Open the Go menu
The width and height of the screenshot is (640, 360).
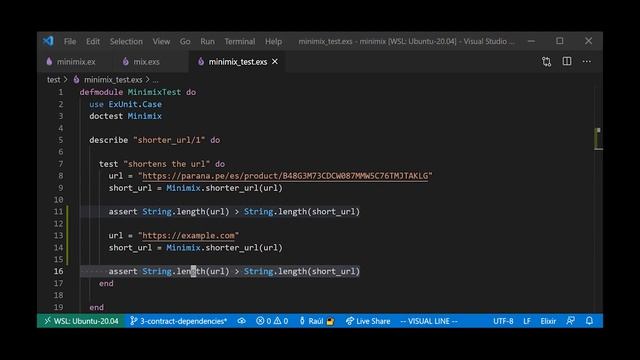(185, 41)
